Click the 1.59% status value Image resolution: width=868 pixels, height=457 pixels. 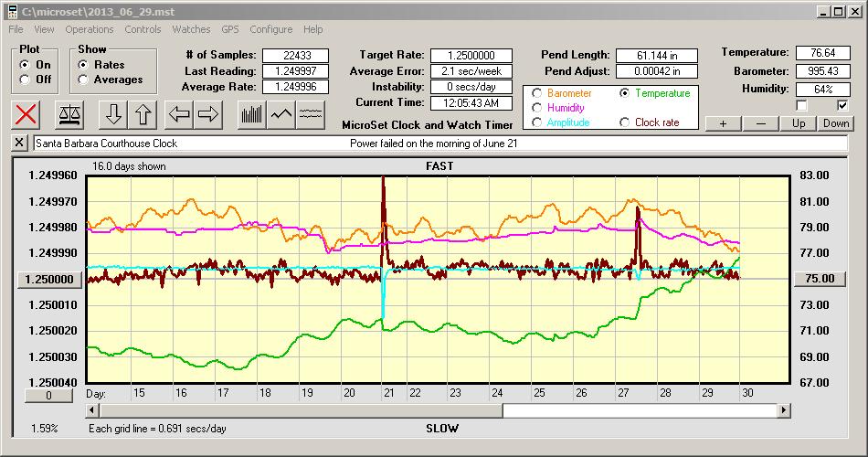[44, 428]
